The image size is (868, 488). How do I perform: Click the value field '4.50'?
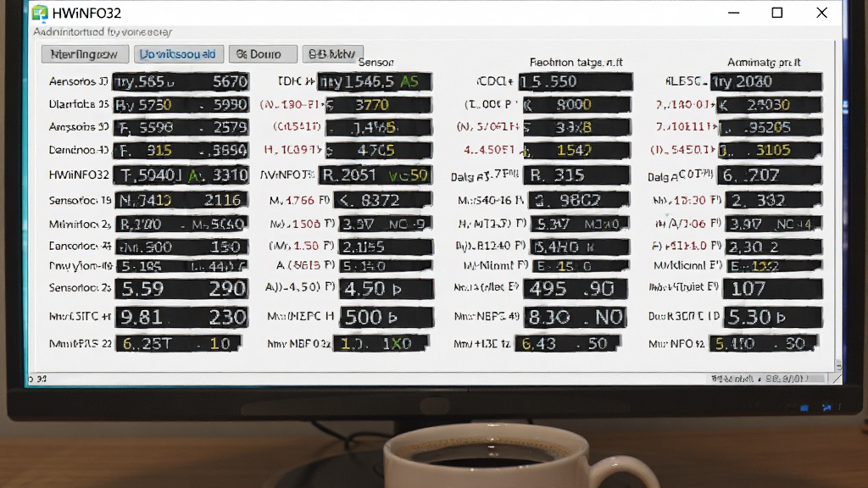386,289
